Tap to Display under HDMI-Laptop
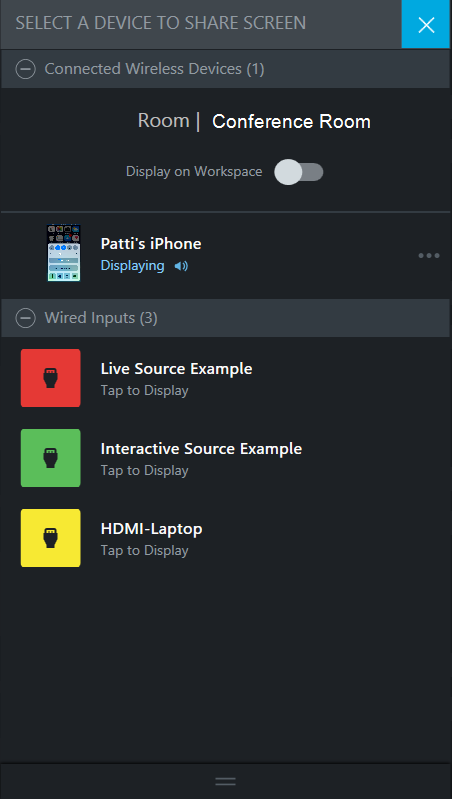Screen dimensions: 452x799 coord(145,550)
